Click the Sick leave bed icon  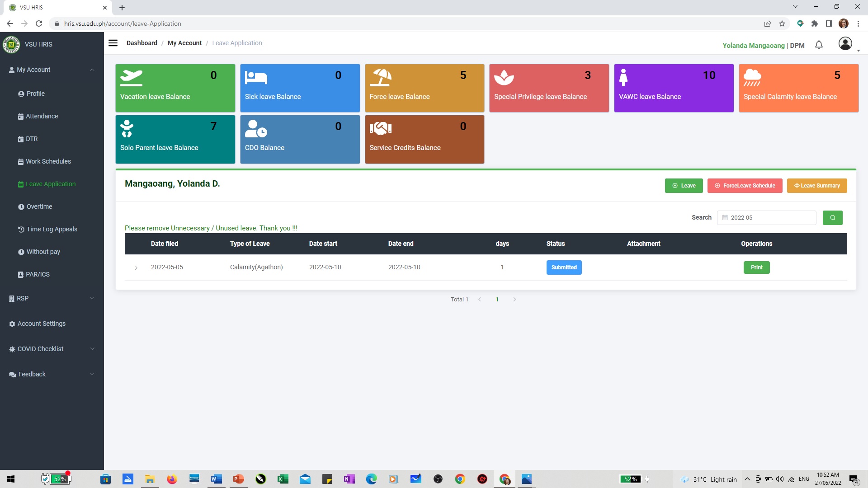coord(256,78)
